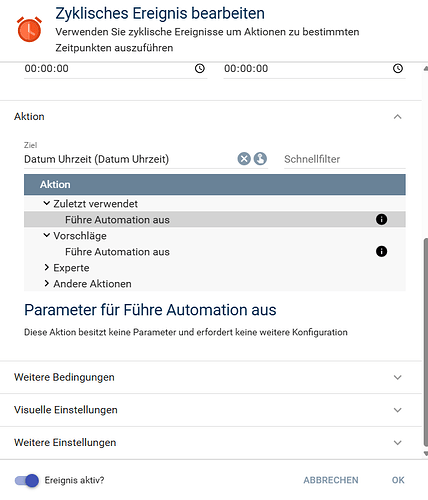Viewport: 428px width, 500px height.
Task: Show info for Vorschläge Führe Automation aus
Action: [381, 251]
